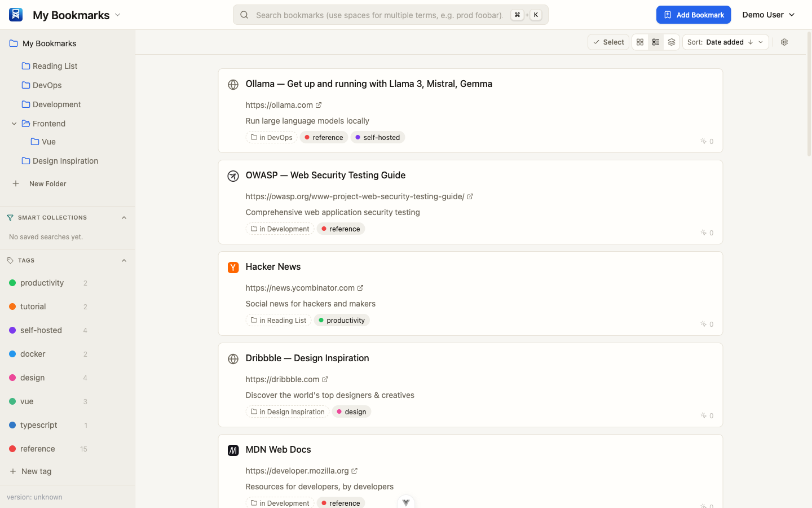
Task: Click external link icon beside developer.mozilla.org
Action: click(x=354, y=471)
